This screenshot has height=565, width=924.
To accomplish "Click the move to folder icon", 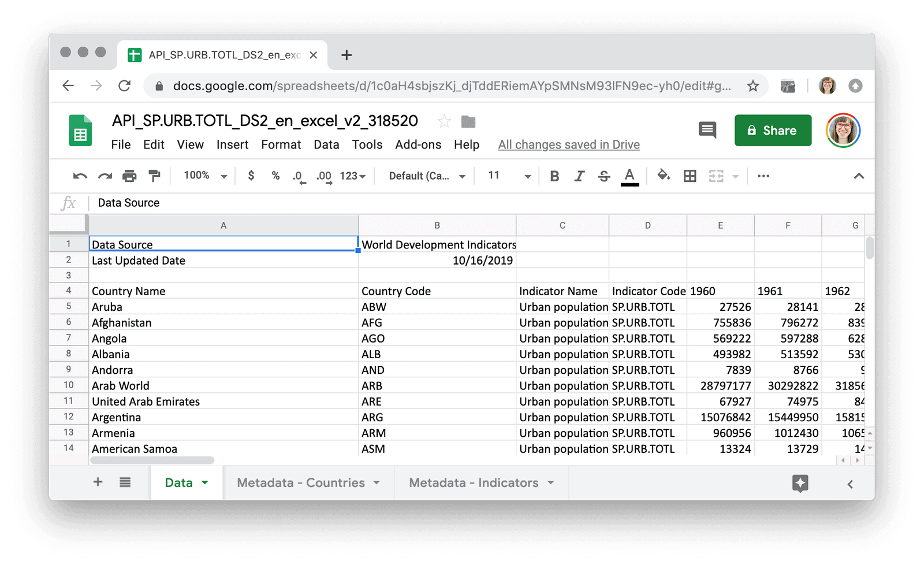I will (468, 121).
